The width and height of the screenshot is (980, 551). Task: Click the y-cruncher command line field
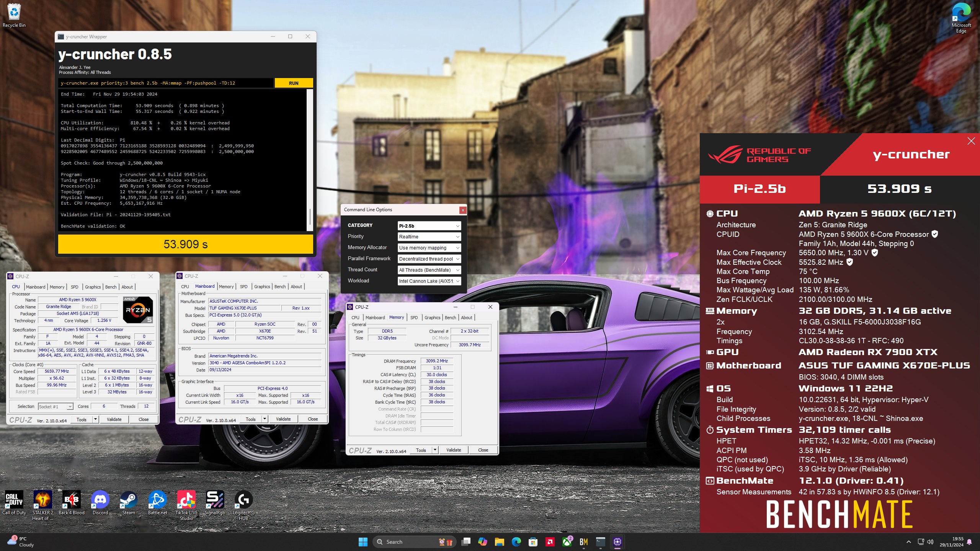click(x=166, y=83)
